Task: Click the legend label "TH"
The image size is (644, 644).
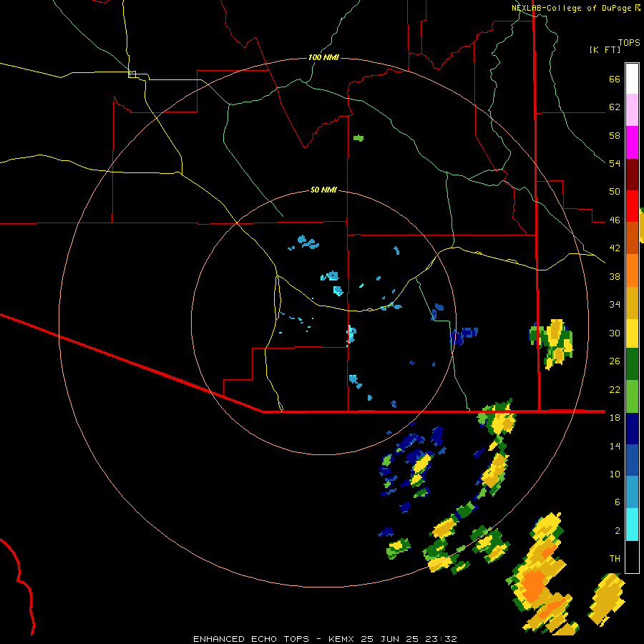Action: click(x=615, y=559)
